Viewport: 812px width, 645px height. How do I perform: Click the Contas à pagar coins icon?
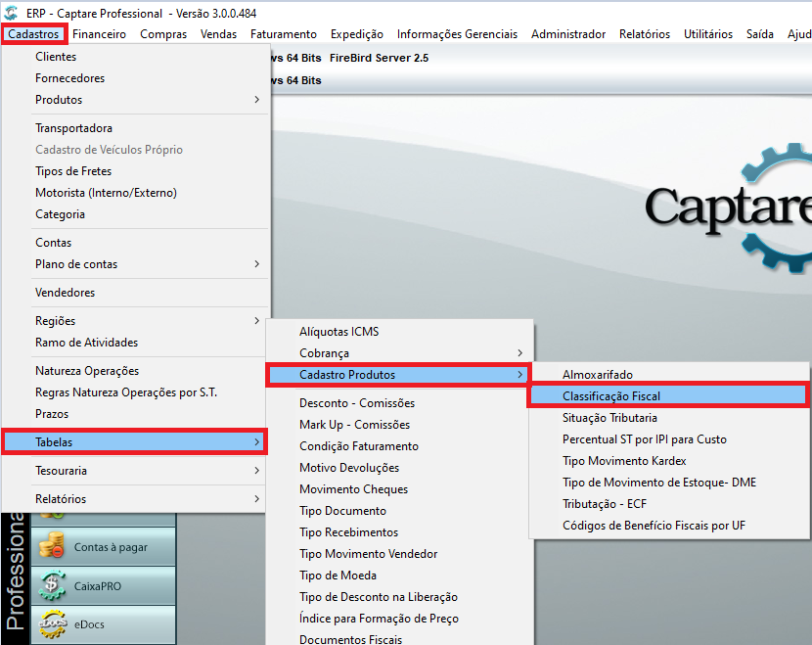[x=51, y=546]
